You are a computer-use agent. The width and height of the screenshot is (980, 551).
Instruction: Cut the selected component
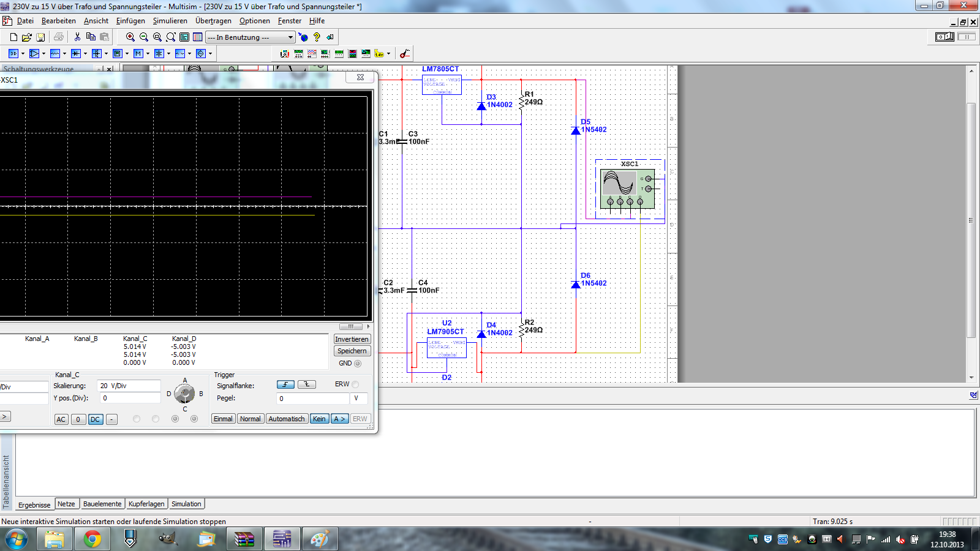(x=78, y=37)
